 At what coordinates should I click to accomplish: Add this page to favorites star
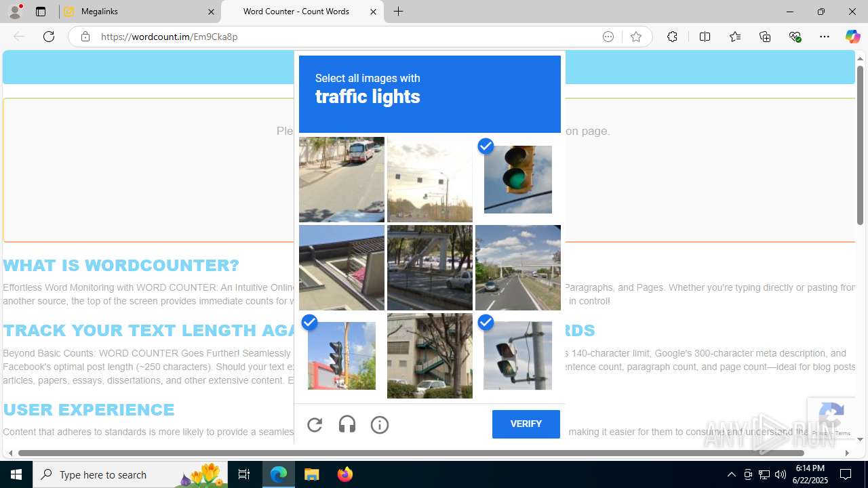636,37
